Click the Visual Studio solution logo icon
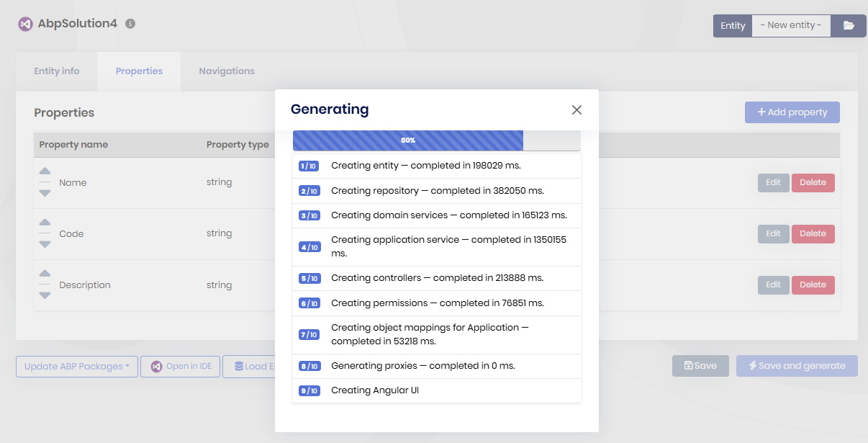This screenshot has width=868, height=443. [x=25, y=24]
